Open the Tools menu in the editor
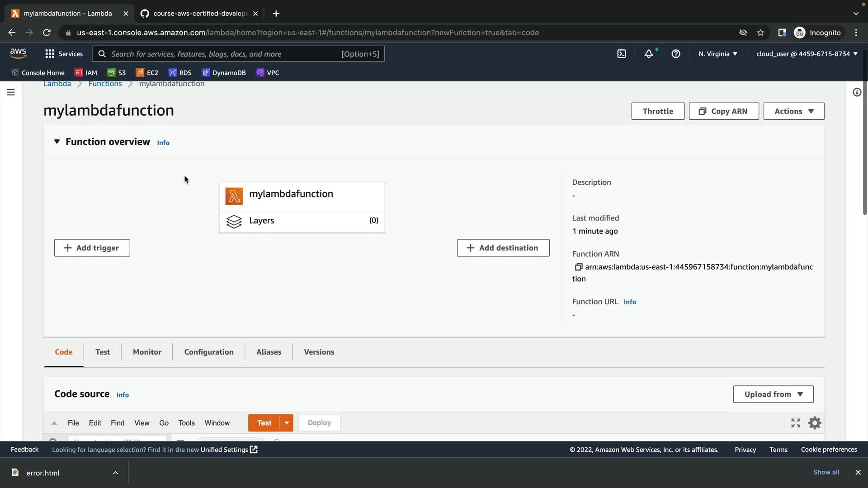This screenshot has height=488, width=868. click(x=186, y=423)
